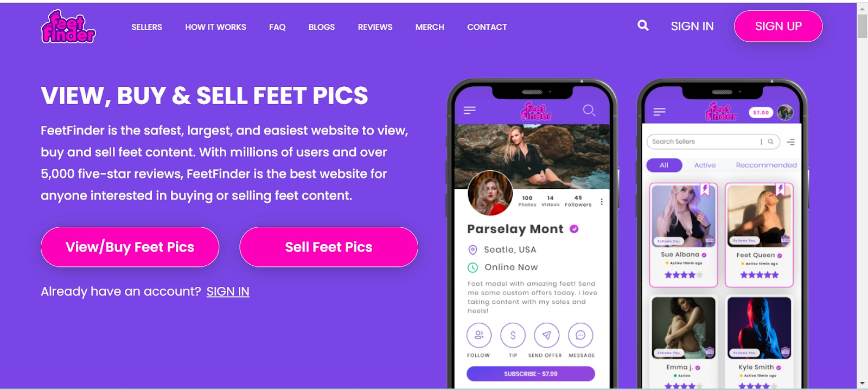Click the pink Sign Up button
The height and width of the screenshot is (390, 868).
pyautogui.click(x=778, y=26)
